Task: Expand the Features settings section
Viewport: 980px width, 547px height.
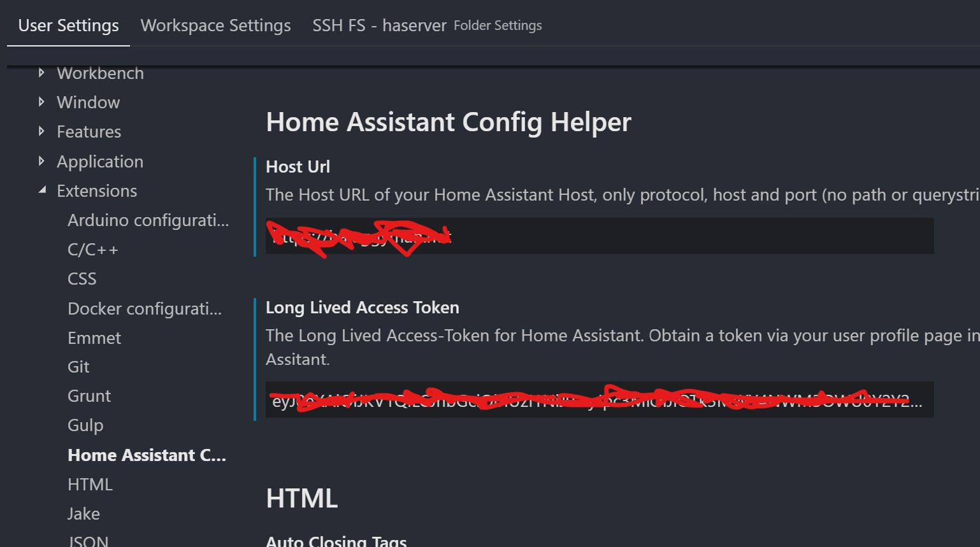Action: tap(89, 131)
